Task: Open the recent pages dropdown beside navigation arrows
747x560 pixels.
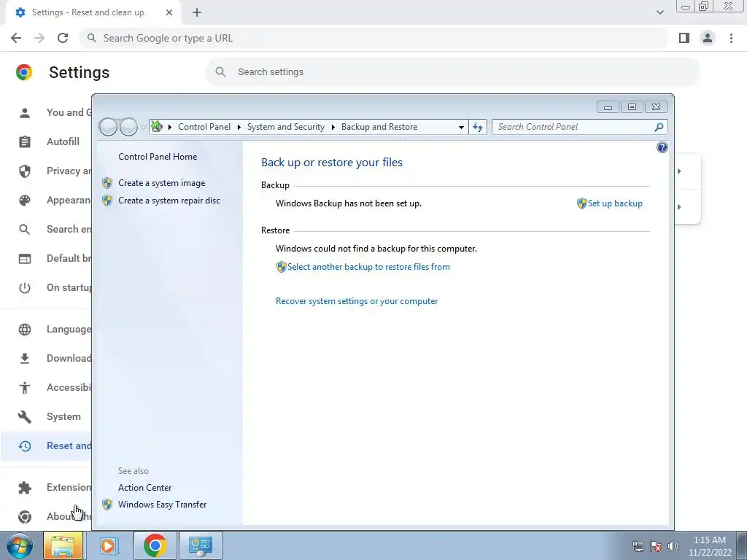Action: coord(143,128)
